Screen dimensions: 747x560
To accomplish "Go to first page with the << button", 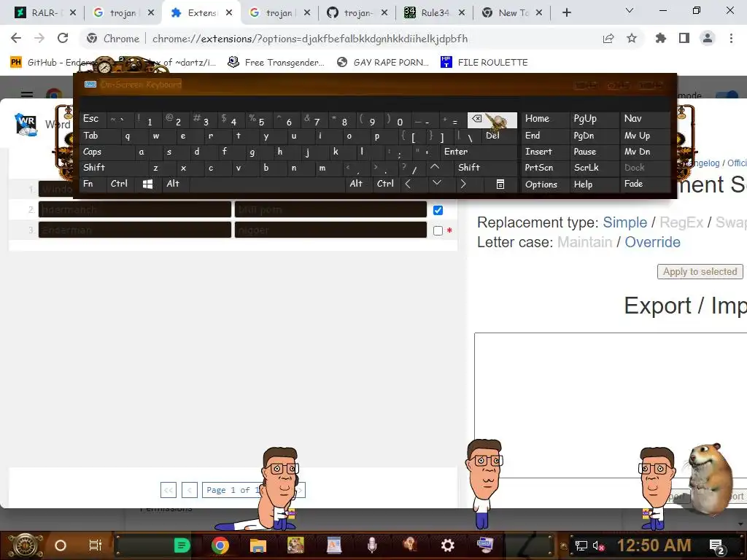I will (169, 489).
